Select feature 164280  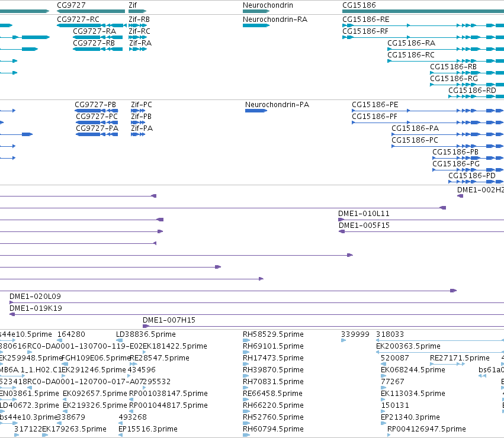[x=71, y=334]
